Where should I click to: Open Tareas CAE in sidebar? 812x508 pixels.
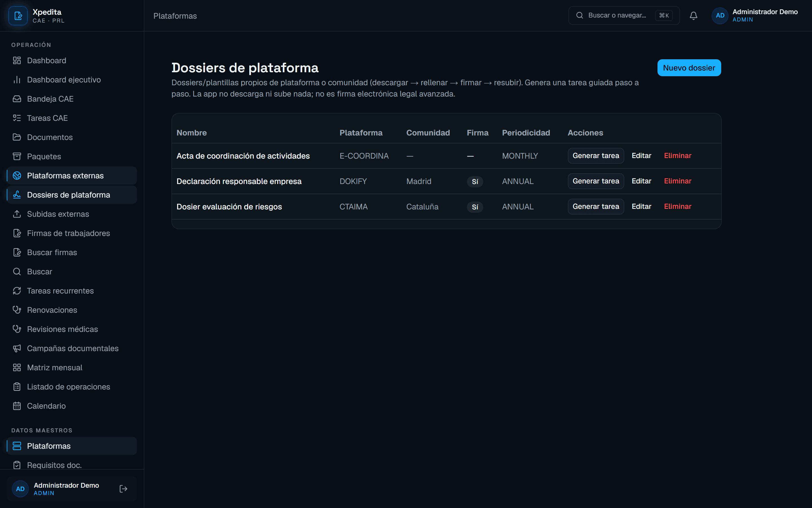(72, 118)
